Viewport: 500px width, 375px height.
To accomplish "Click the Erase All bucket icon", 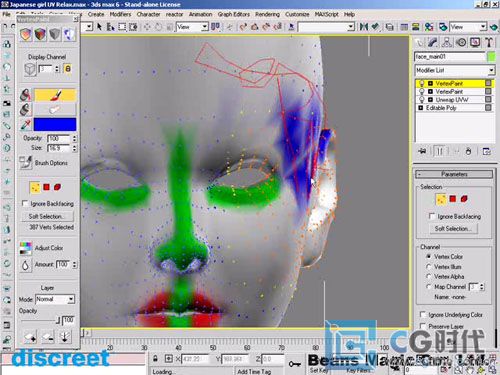I will (25, 109).
